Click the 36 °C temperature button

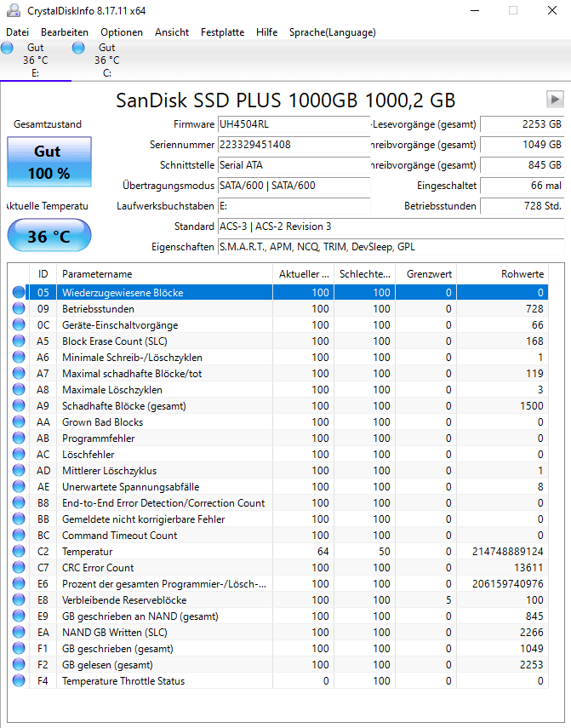[49, 235]
